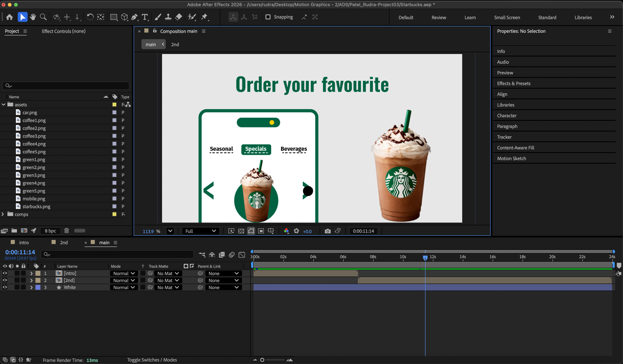Image resolution: width=623 pixels, height=364 pixels.
Task: Create a new composition icon in Project panel
Action: (x=24, y=231)
